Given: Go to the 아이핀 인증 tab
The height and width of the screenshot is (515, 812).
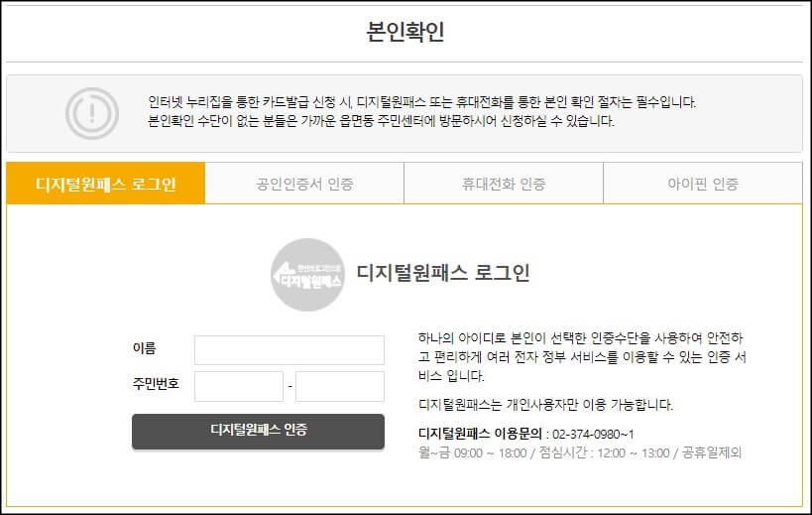Looking at the screenshot, I should point(703,184).
